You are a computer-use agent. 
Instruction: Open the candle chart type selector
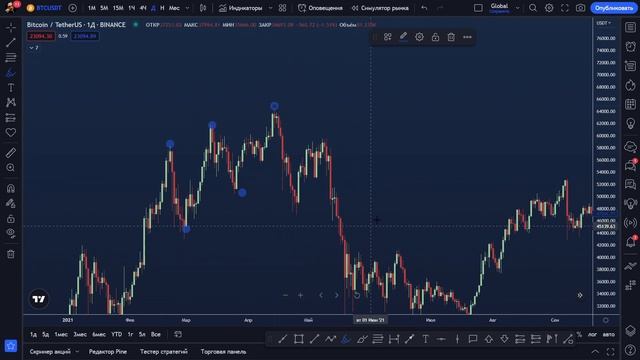[x=203, y=8]
